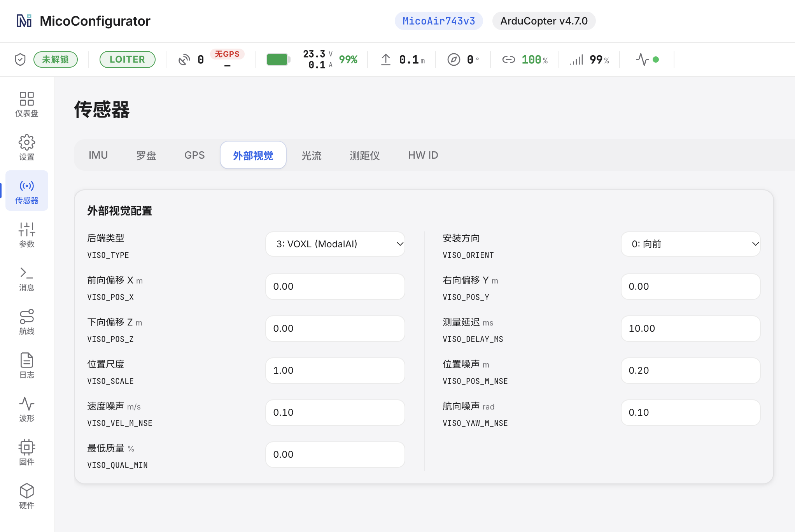Click the 未解锁 disarmed status badge
The height and width of the screenshot is (532, 795).
[x=56, y=59]
